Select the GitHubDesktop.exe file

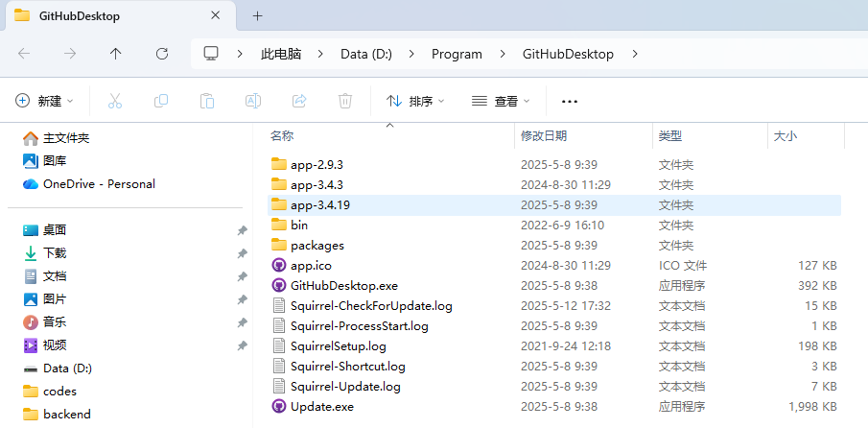(x=343, y=285)
